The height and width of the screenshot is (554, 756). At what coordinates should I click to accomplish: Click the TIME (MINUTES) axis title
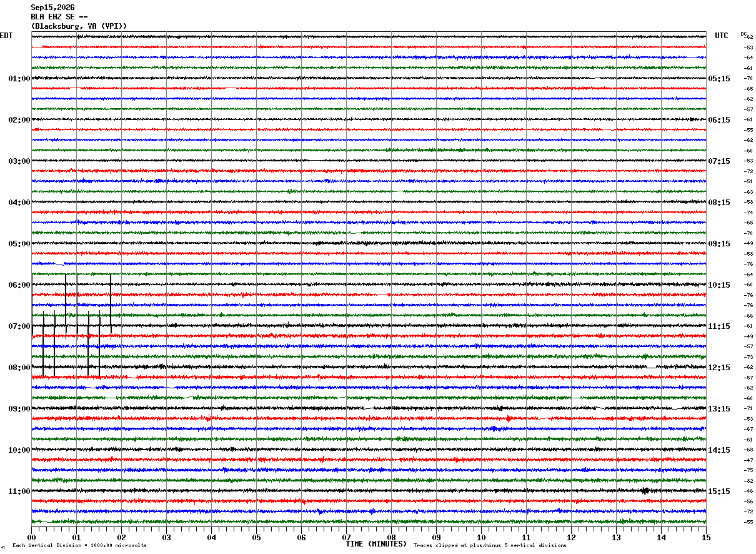pyautogui.click(x=376, y=544)
